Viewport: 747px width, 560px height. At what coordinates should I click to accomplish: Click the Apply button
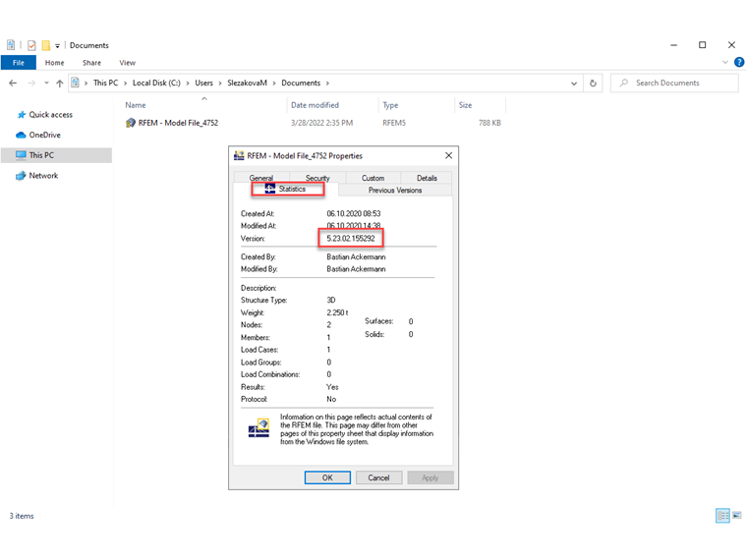[x=431, y=477]
